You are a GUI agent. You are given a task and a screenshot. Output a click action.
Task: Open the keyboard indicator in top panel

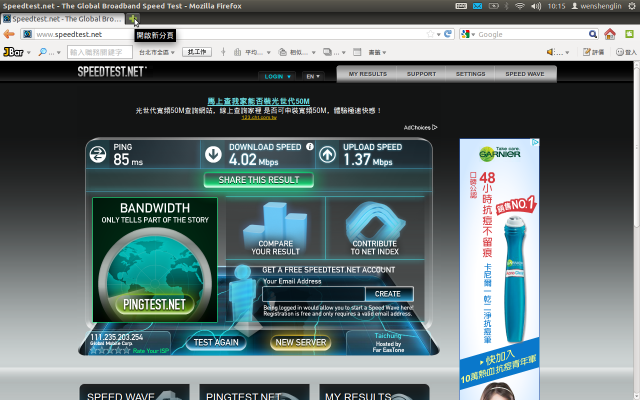coord(461,6)
